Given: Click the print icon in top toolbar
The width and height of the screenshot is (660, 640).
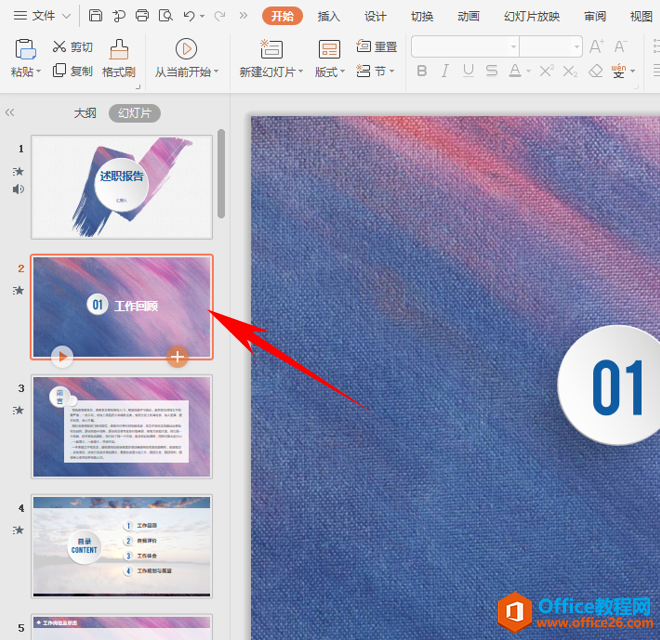Looking at the screenshot, I should pyautogui.click(x=142, y=16).
